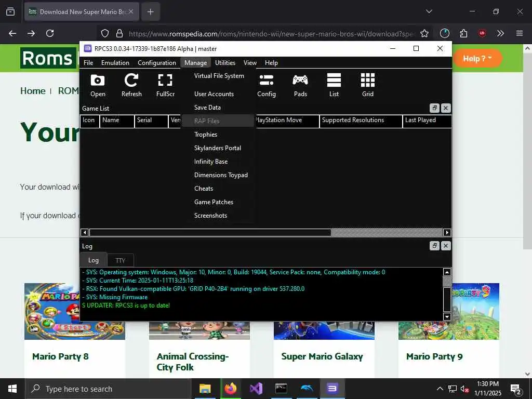Go forward in the Firefox browser
The height and width of the screenshot is (399, 532).
31,33
